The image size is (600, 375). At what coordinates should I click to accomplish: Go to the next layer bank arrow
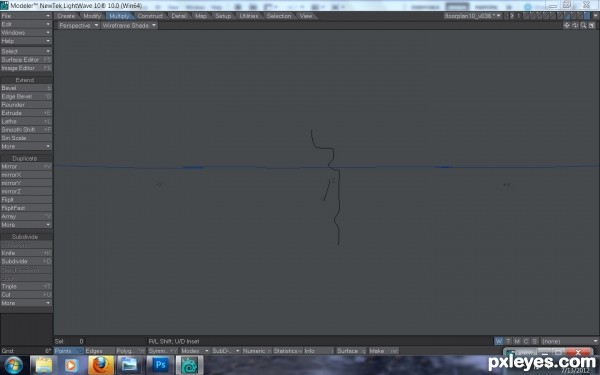[512, 16]
